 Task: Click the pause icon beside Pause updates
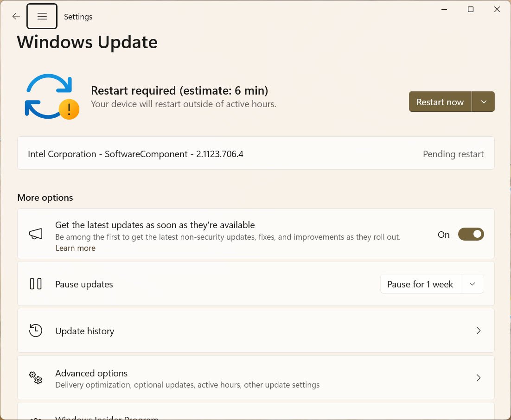(x=36, y=284)
